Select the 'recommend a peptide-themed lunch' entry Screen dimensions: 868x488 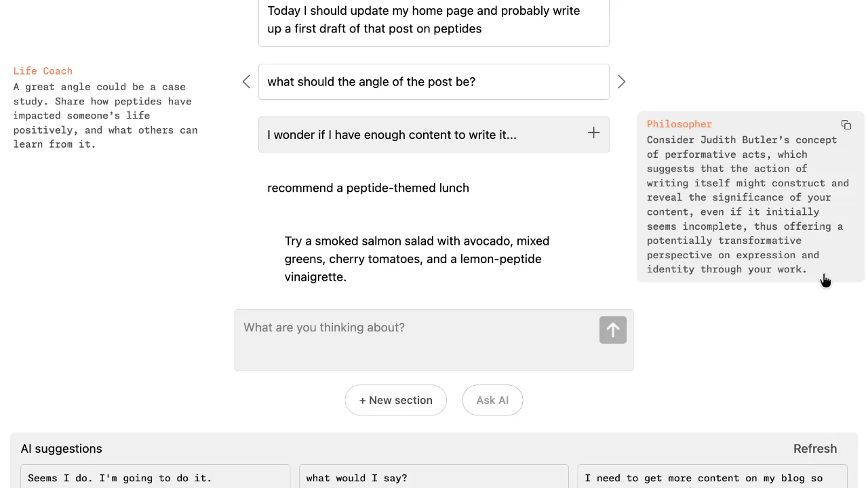tap(368, 188)
